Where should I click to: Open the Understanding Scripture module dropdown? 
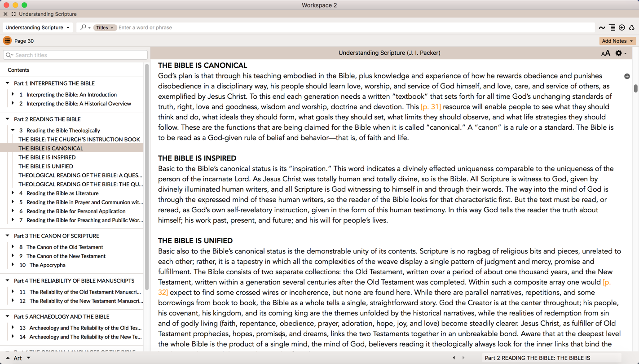tap(37, 28)
